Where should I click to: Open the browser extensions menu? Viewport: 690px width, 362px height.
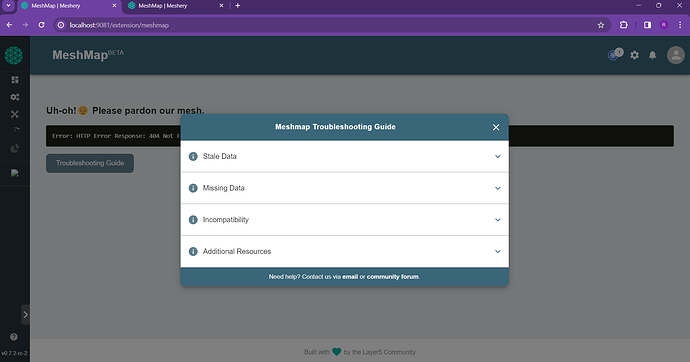point(624,25)
